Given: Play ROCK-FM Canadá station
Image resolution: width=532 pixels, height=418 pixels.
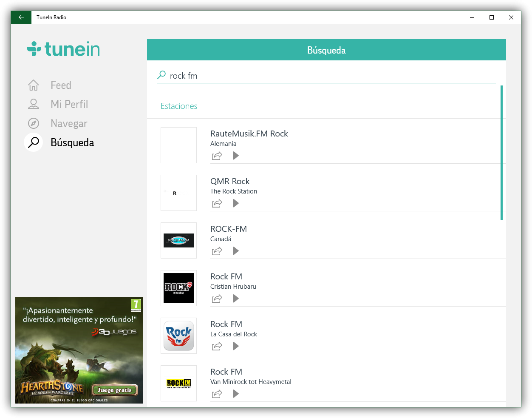Looking at the screenshot, I should coord(236,251).
